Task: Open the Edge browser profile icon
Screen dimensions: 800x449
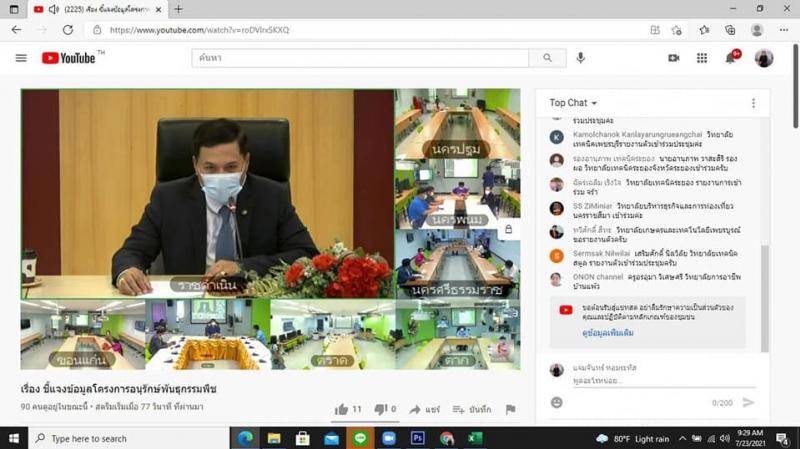Action: (757, 30)
